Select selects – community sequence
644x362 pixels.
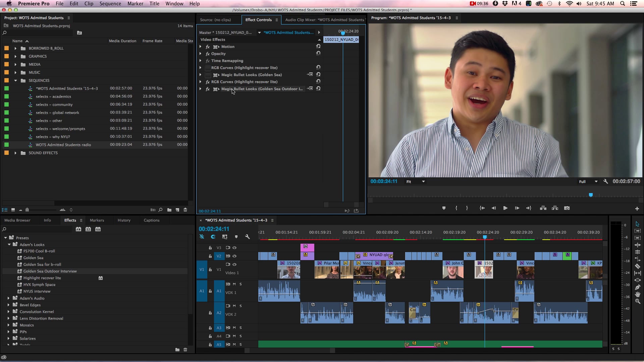click(54, 105)
